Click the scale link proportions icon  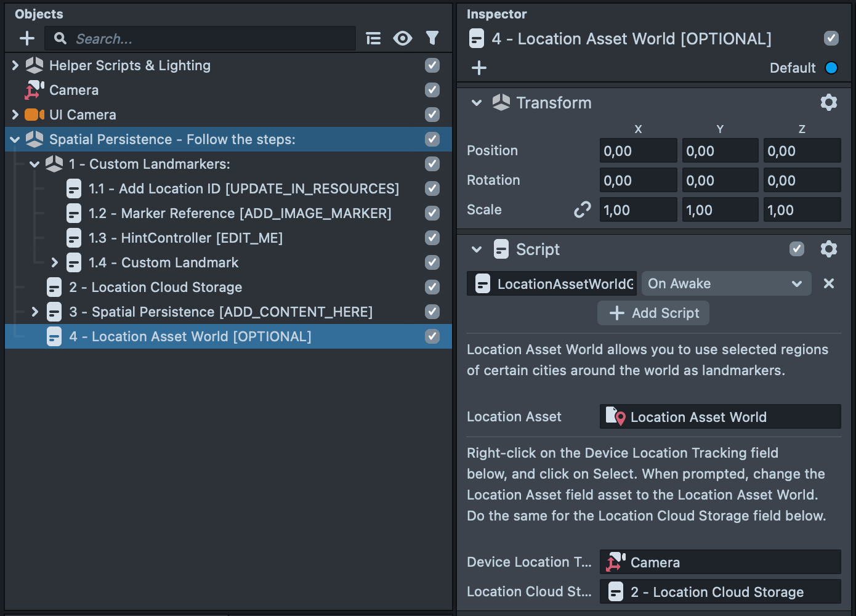[x=582, y=210]
